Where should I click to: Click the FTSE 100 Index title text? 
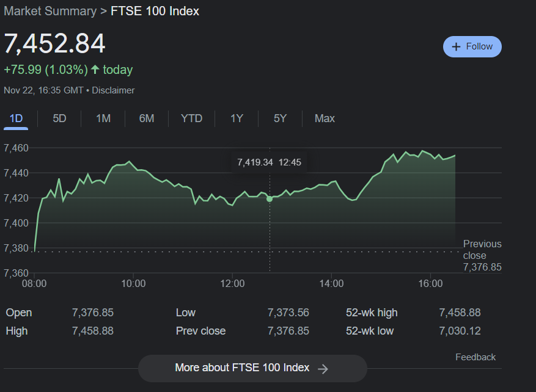(x=155, y=11)
